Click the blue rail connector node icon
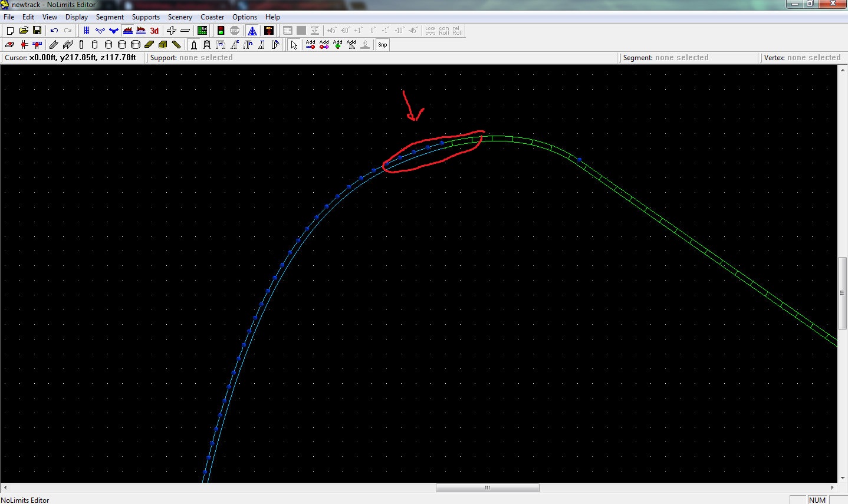 (x=37, y=45)
